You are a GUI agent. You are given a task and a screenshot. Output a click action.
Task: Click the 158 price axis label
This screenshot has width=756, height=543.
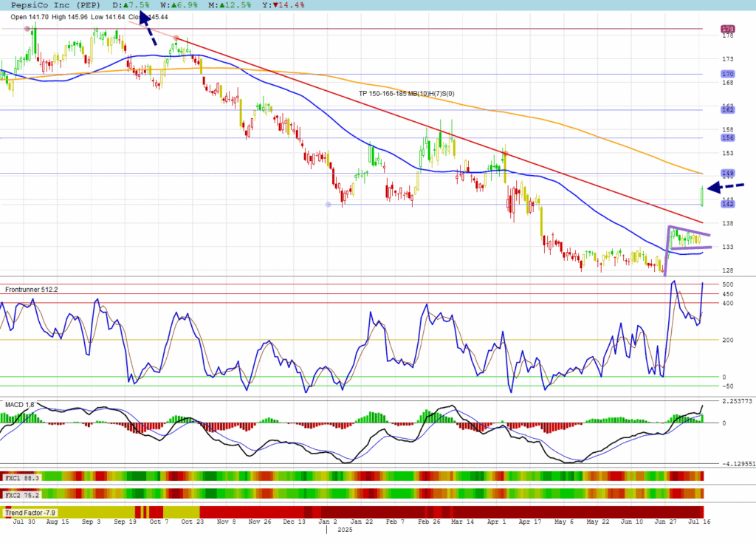point(727,129)
